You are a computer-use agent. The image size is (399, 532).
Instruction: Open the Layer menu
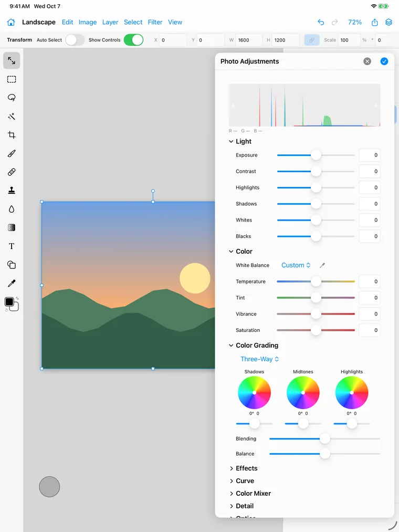pyautogui.click(x=110, y=22)
